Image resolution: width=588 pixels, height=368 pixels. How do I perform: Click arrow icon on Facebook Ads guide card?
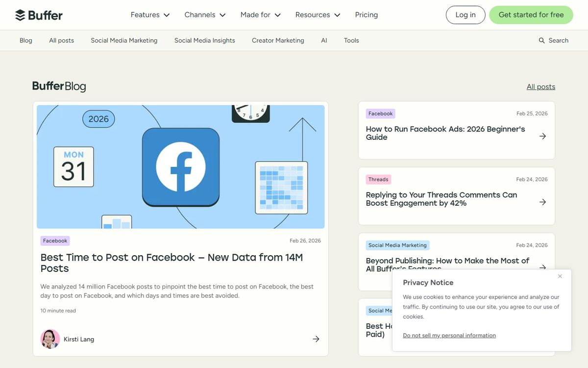tap(542, 136)
